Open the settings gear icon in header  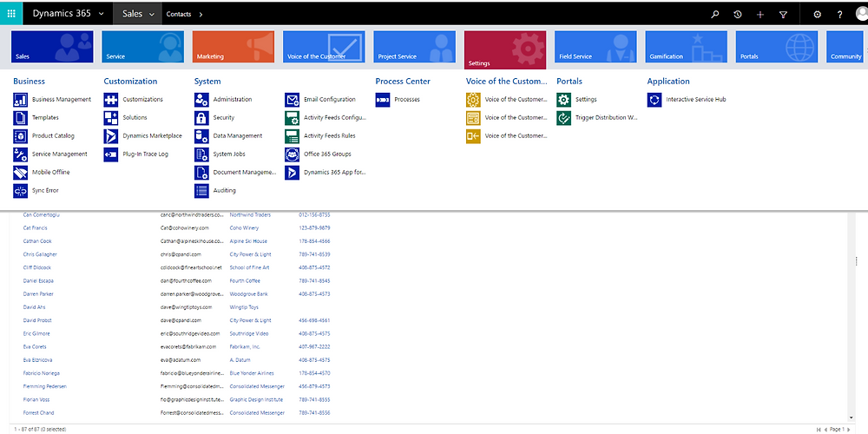817,15
